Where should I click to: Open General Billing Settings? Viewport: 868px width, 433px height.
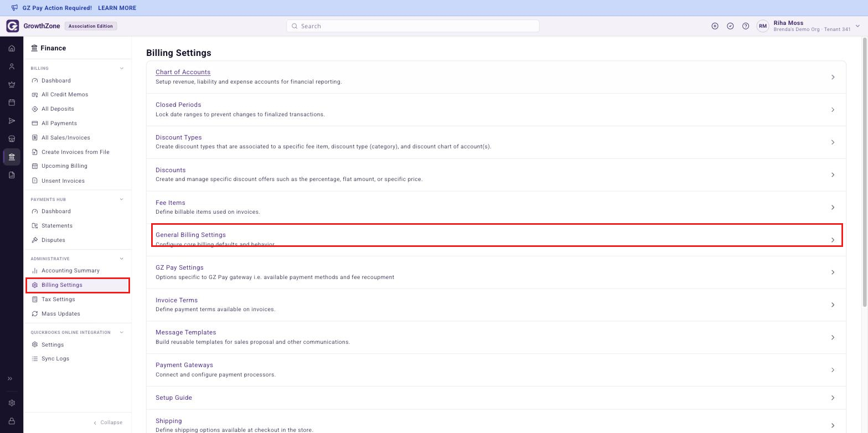click(497, 239)
